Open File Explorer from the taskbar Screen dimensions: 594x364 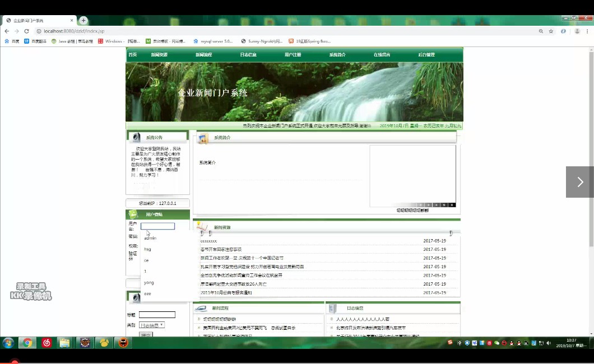(65, 343)
